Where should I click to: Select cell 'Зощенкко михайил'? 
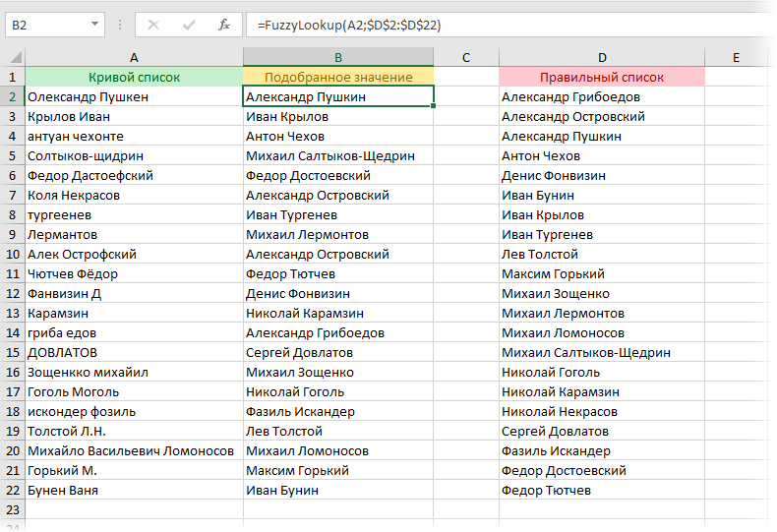tap(134, 372)
